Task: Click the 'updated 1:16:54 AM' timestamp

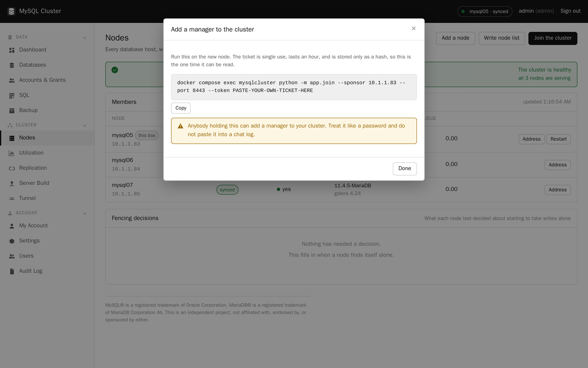Action: [547, 102]
